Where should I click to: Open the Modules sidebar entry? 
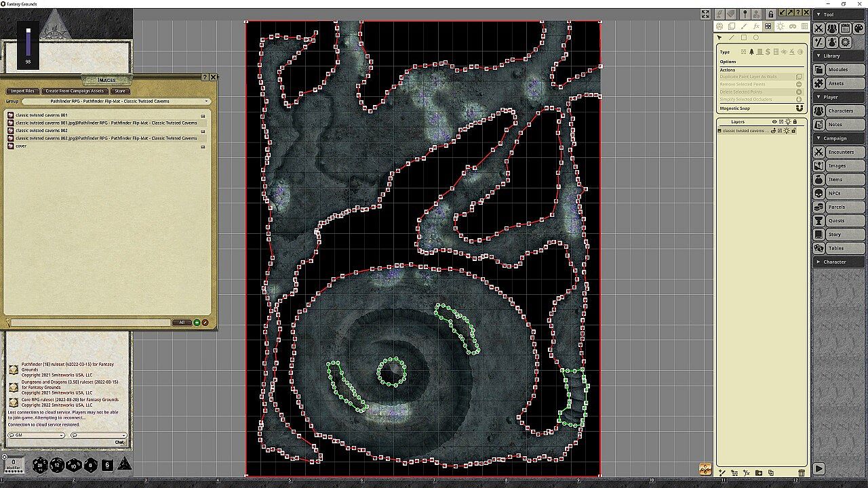[x=839, y=70]
